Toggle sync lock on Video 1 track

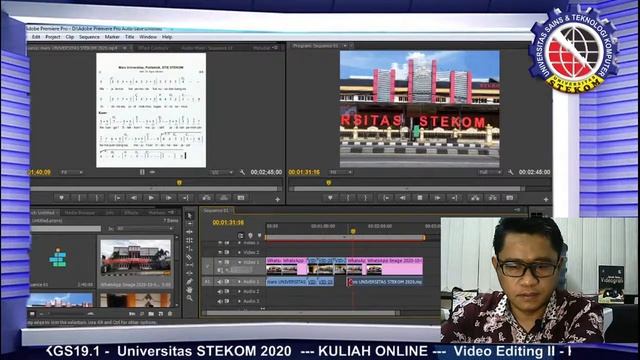tap(227, 262)
